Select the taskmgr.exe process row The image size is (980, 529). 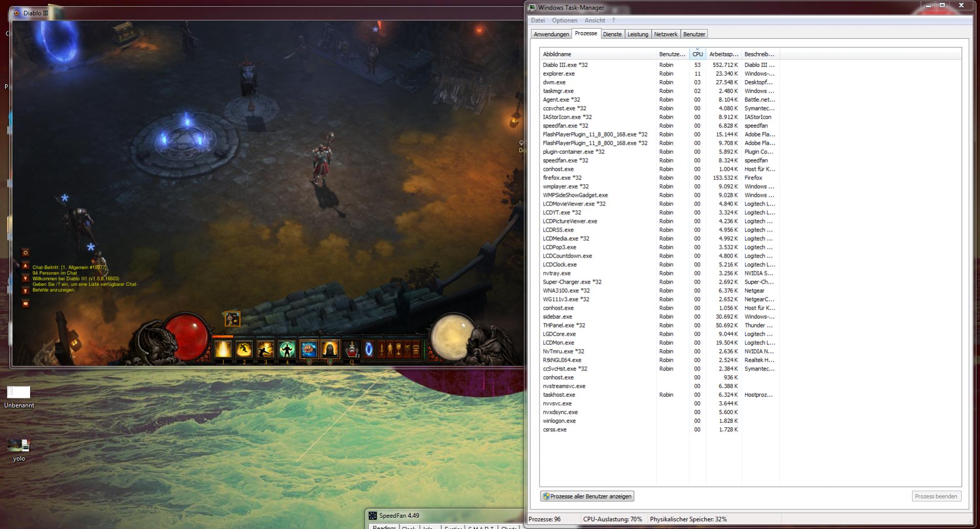(x=659, y=91)
